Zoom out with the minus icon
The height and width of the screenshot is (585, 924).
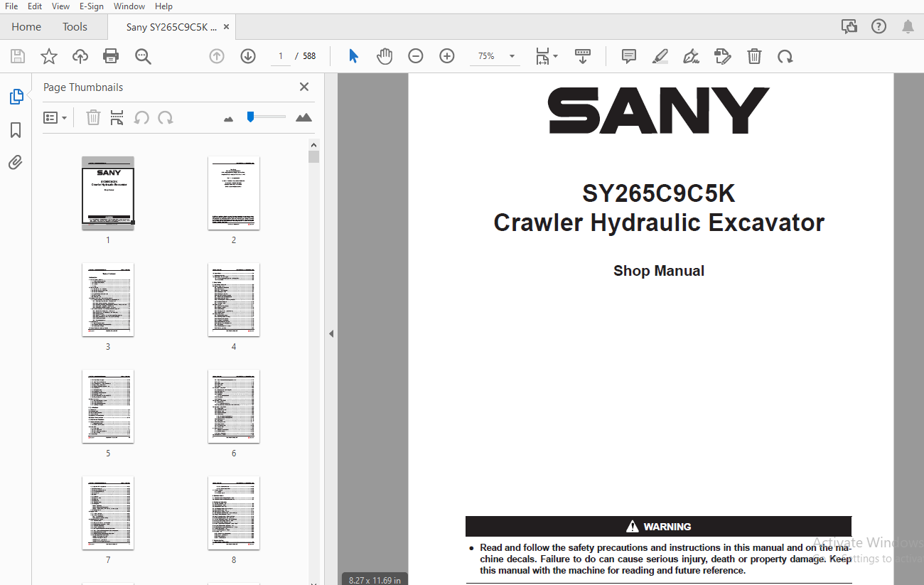[x=416, y=56]
